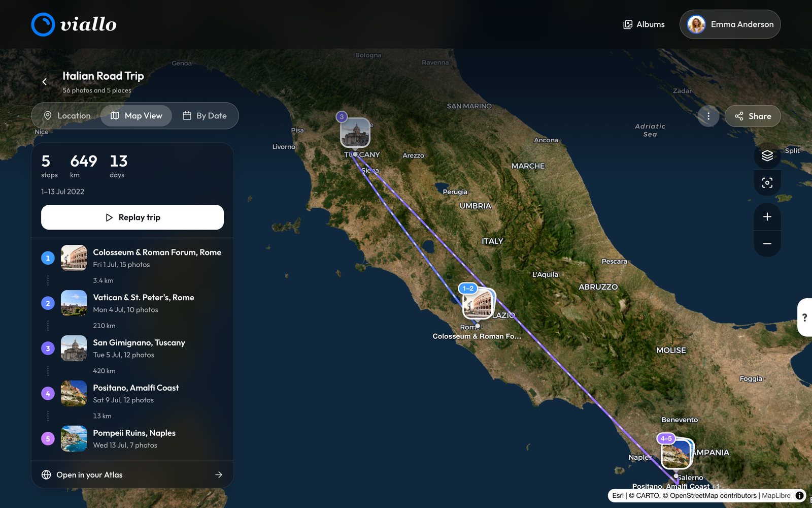The width and height of the screenshot is (812, 508).
Task: Open the three-dot more options menu
Action: coord(708,116)
